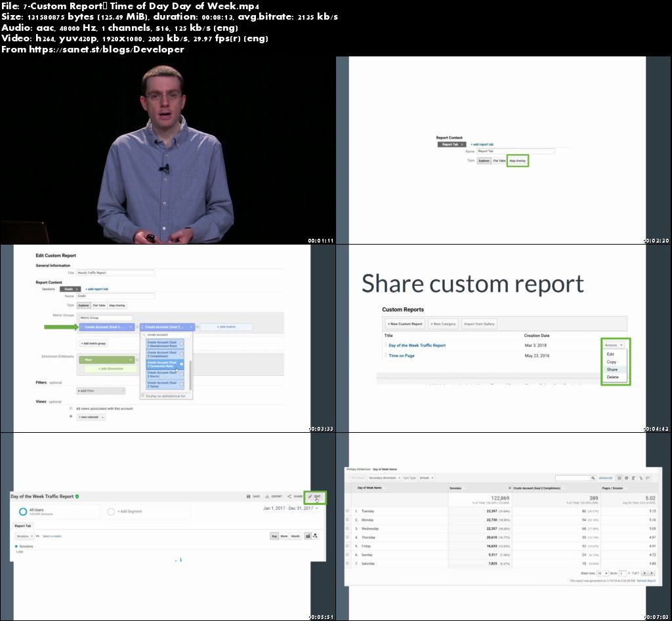Viewport: 672px width, 621px height.
Task: Click the green verified shield next to report title
Action: point(77,496)
